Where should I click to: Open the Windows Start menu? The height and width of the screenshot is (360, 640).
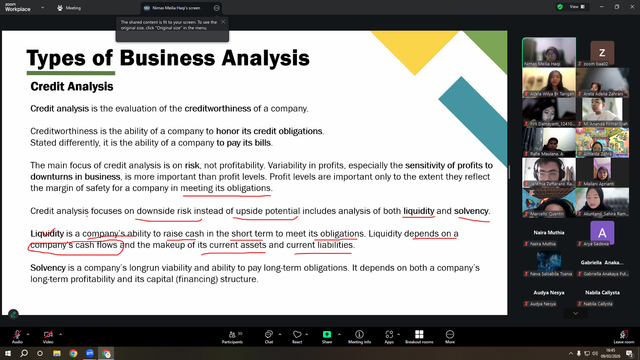(8, 353)
